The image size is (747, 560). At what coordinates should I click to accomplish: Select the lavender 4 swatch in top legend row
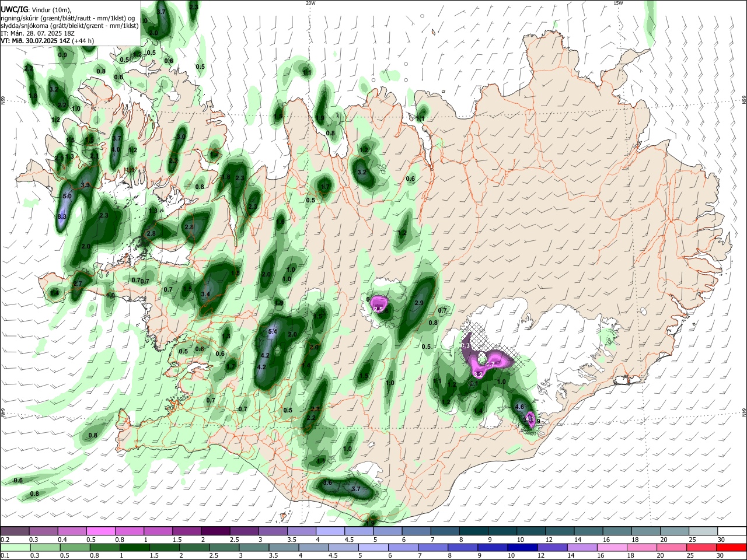tap(329, 531)
